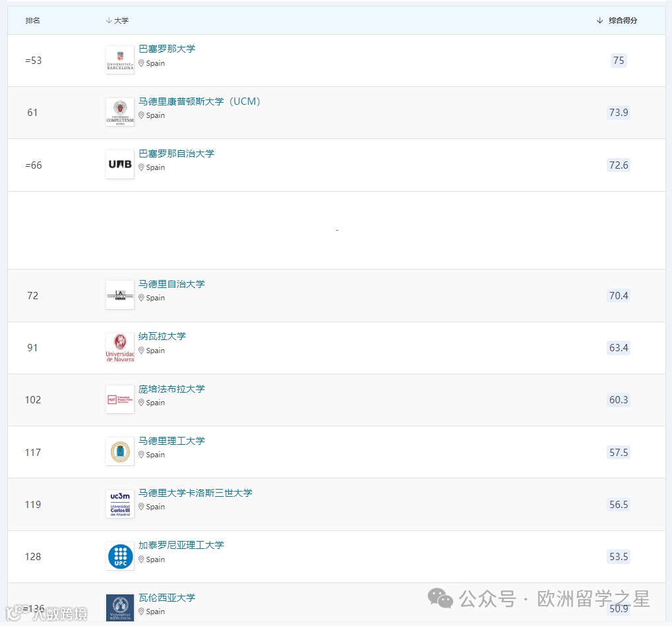Open the 马德里自治大学 link
The width and height of the screenshot is (672, 626).
coord(172,284)
